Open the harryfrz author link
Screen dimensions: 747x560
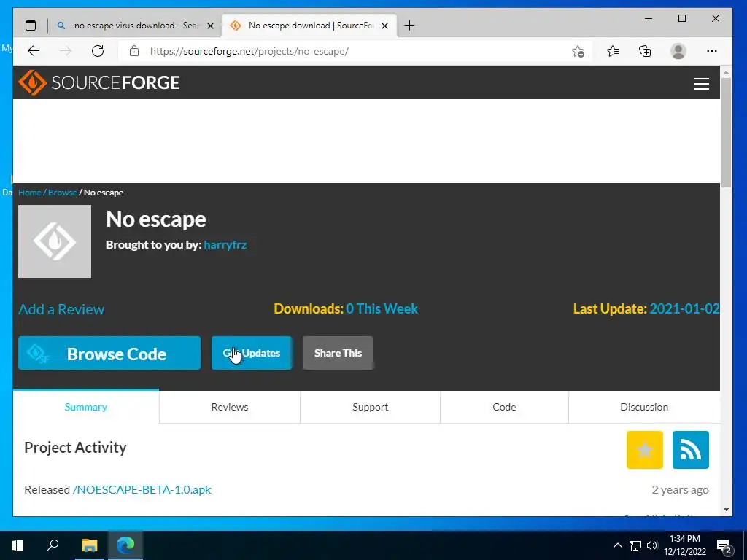(225, 245)
